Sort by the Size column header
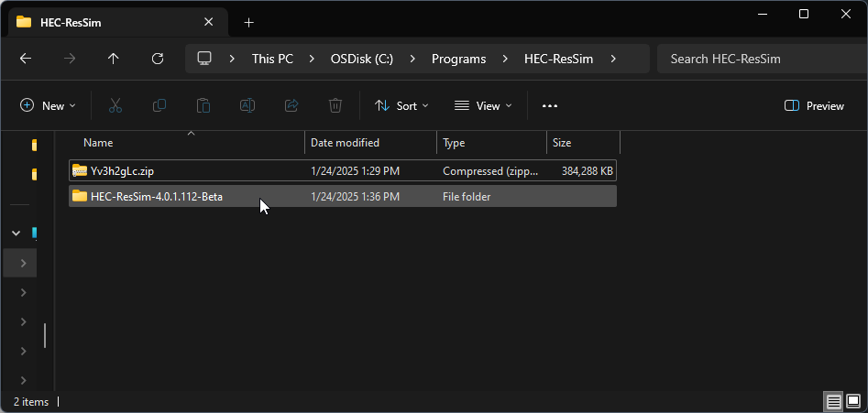The width and height of the screenshot is (868, 413). click(x=584, y=143)
